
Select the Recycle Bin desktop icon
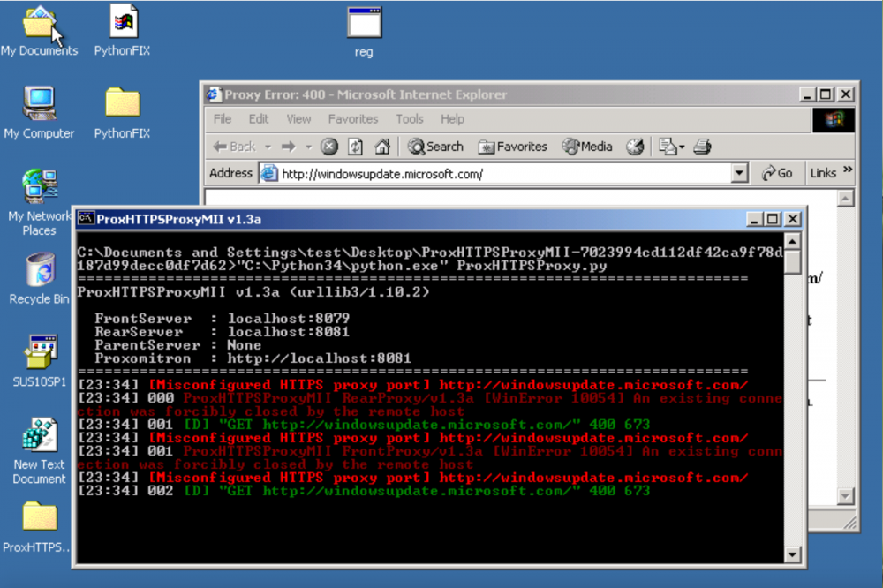tap(39, 272)
